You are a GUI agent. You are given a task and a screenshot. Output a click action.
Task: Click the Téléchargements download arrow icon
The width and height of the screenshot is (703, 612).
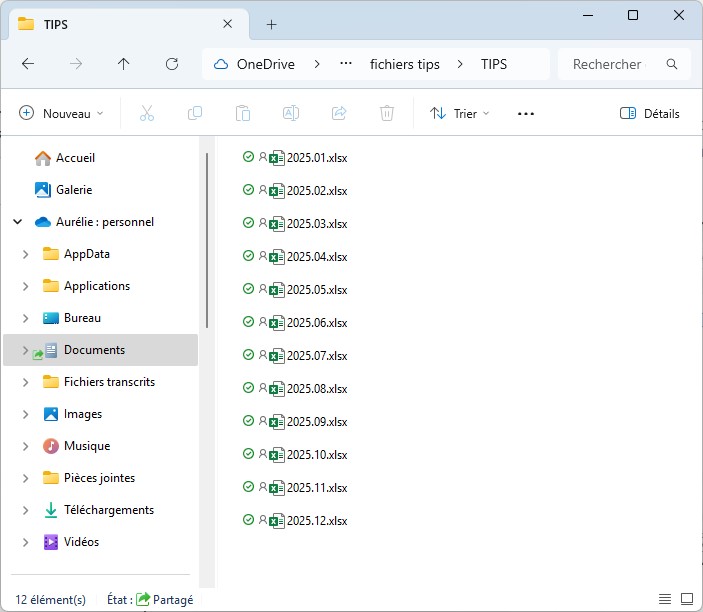click(51, 510)
